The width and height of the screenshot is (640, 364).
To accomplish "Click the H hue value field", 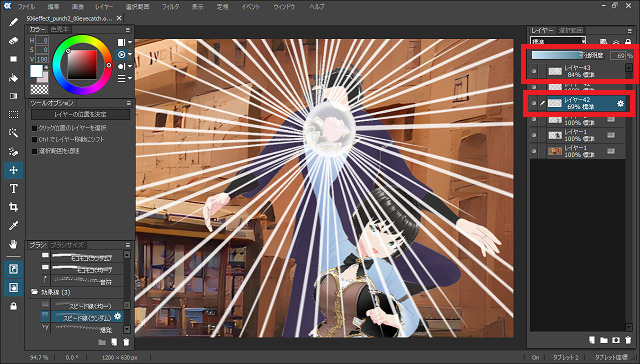I will pos(42,40).
